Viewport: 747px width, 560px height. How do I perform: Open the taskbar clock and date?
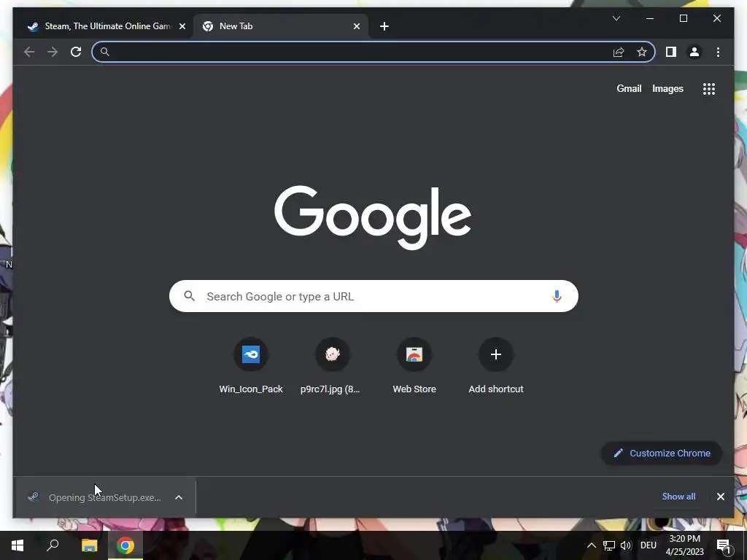coord(684,545)
